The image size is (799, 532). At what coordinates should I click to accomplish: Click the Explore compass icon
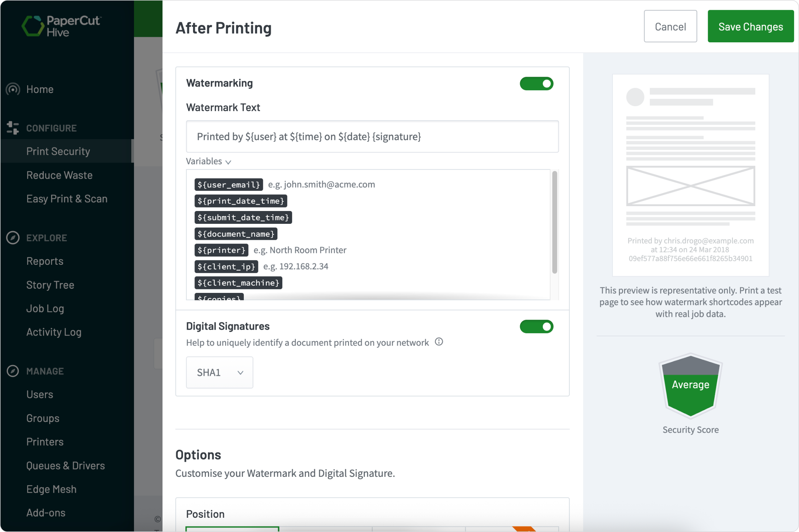pyautogui.click(x=13, y=237)
